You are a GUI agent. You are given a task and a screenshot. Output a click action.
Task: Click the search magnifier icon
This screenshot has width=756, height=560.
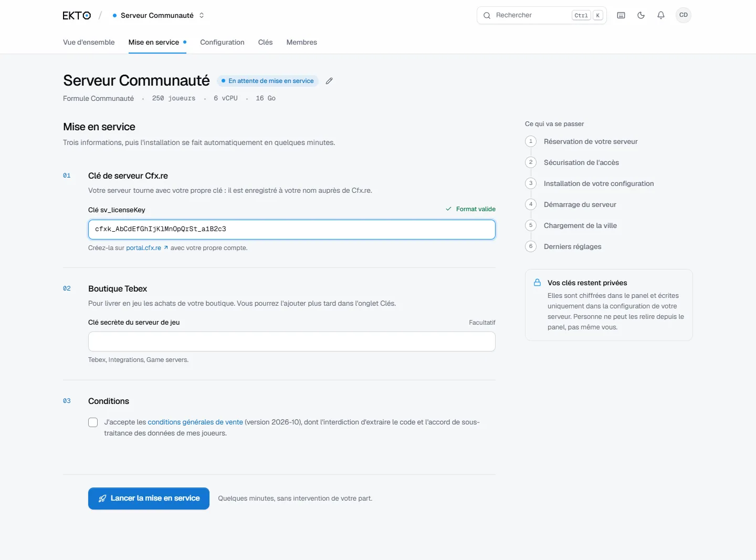[x=487, y=15]
